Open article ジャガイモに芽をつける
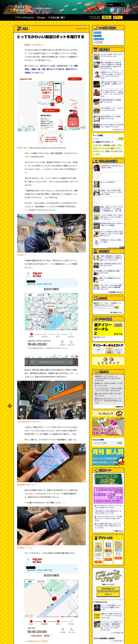 coord(111,55)
